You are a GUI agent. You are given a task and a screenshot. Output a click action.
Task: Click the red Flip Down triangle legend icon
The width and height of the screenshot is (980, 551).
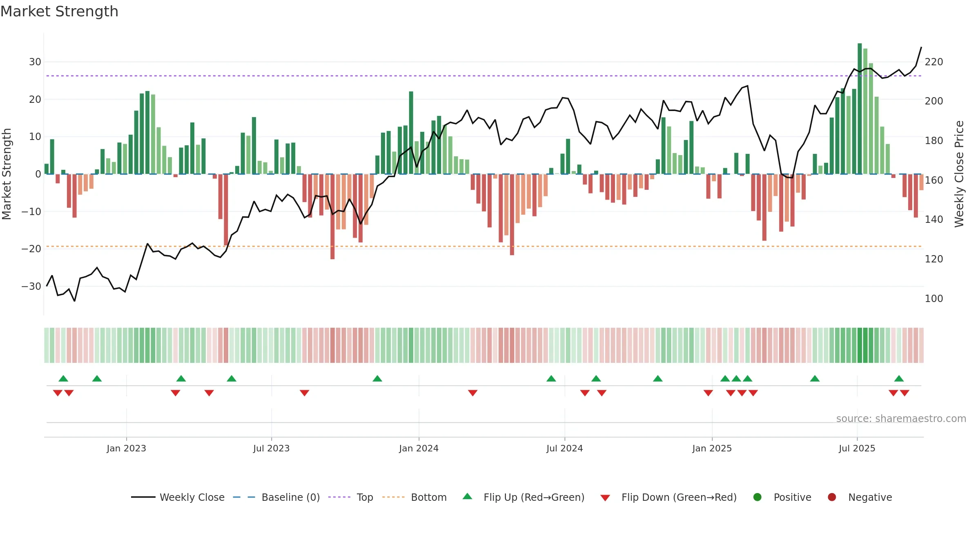(x=605, y=498)
